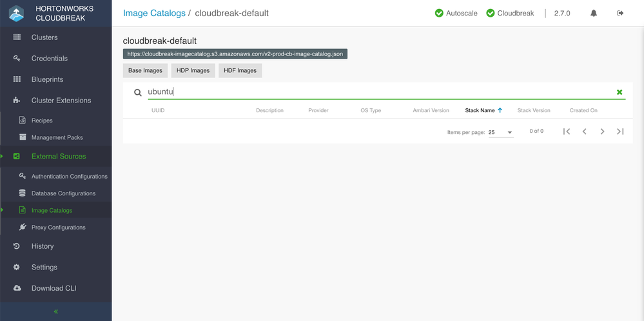The image size is (644, 321).
Task: Sort by the UUID column header
Action: click(158, 110)
